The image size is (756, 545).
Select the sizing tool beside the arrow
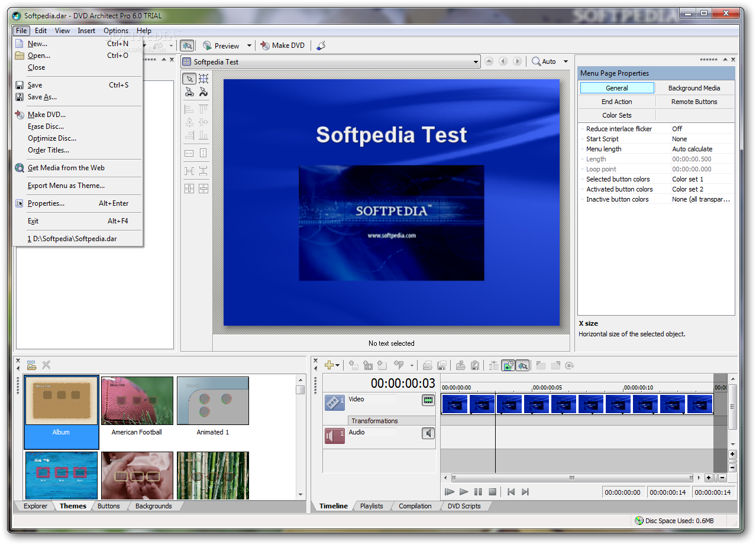tap(203, 79)
